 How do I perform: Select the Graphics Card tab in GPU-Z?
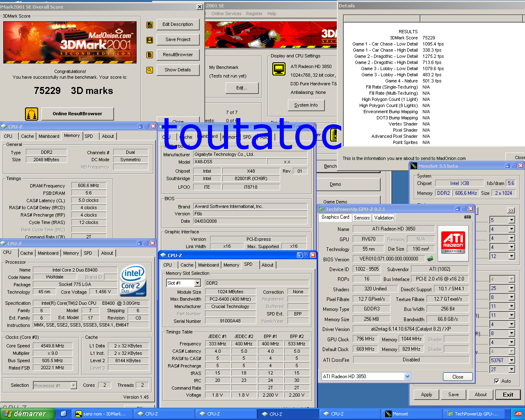[336, 217]
